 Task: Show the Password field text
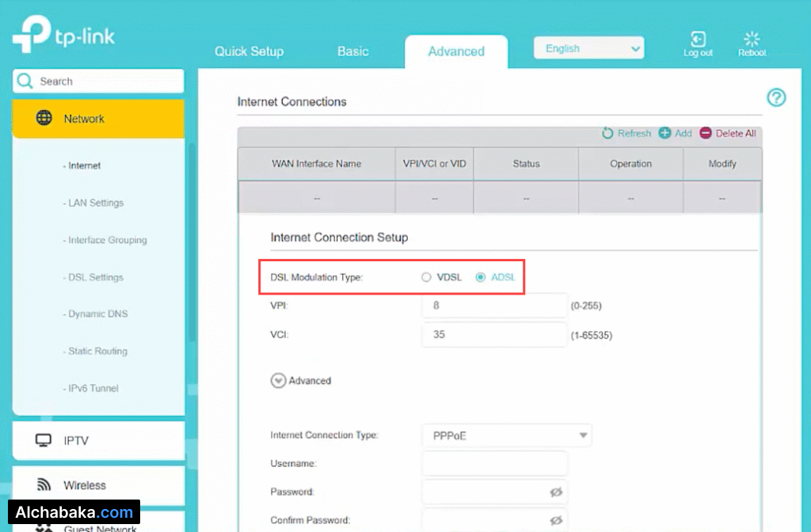click(x=556, y=492)
